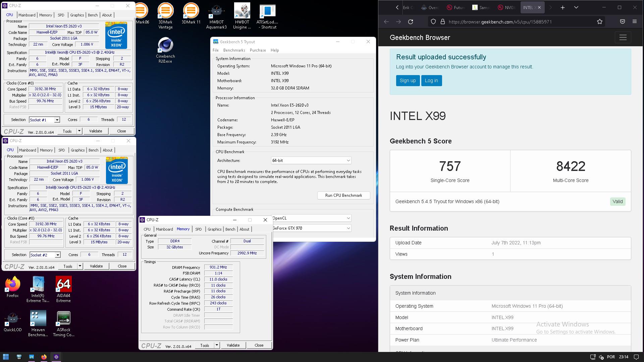Click Ultimate Performance power plan text
The image size is (644, 362).
[514, 340]
